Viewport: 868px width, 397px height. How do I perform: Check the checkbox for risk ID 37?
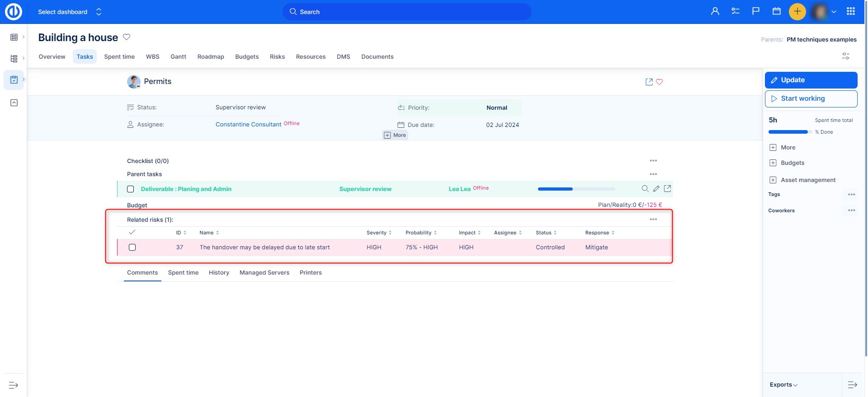132,248
